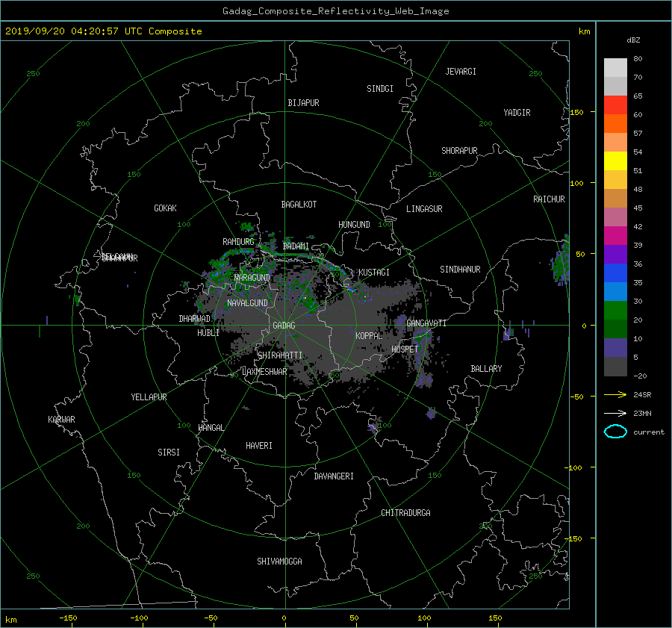Screen dimensions: 672x628
Task: Click the HUNGUND city label
Action: 354,225
